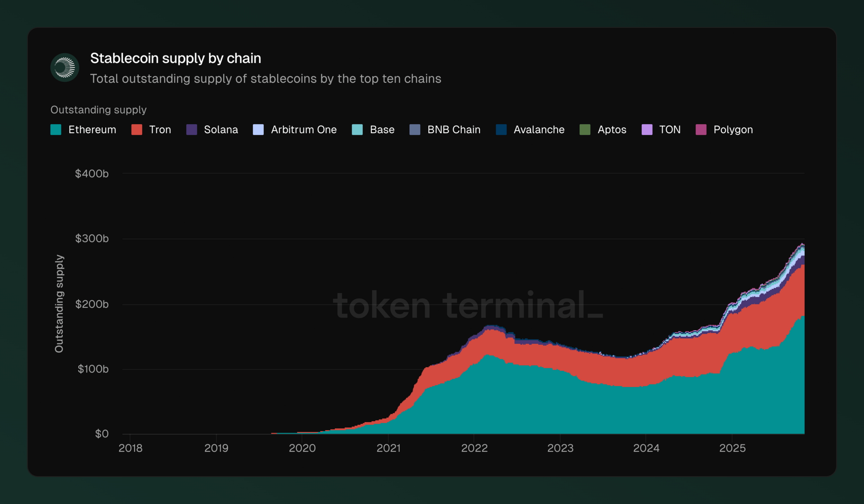Click the Aptos green legend swatch
This screenshot has width=864, height=504.
click(x=585, y=130)
